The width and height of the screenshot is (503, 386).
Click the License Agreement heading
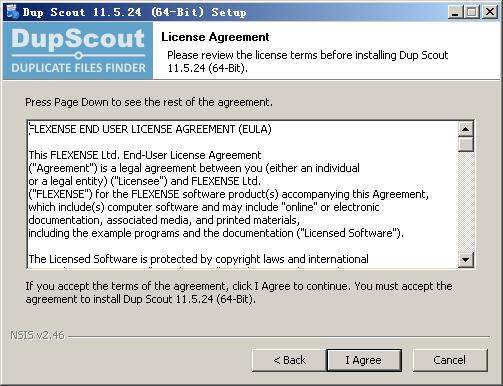coord(215,37)
